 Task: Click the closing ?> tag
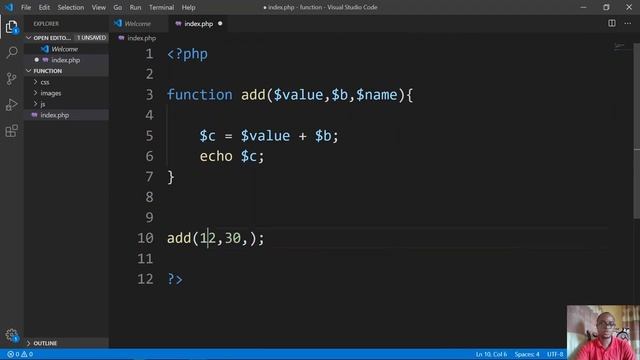point(175,279)
